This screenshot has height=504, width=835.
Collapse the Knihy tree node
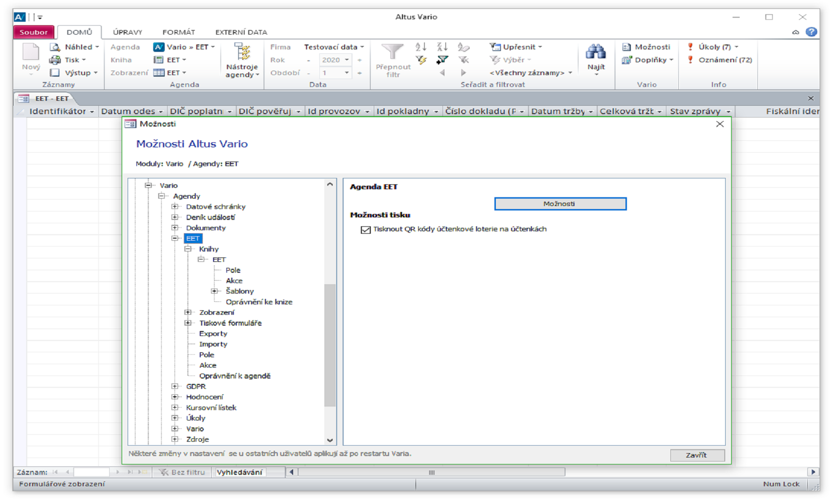(188, 249)
